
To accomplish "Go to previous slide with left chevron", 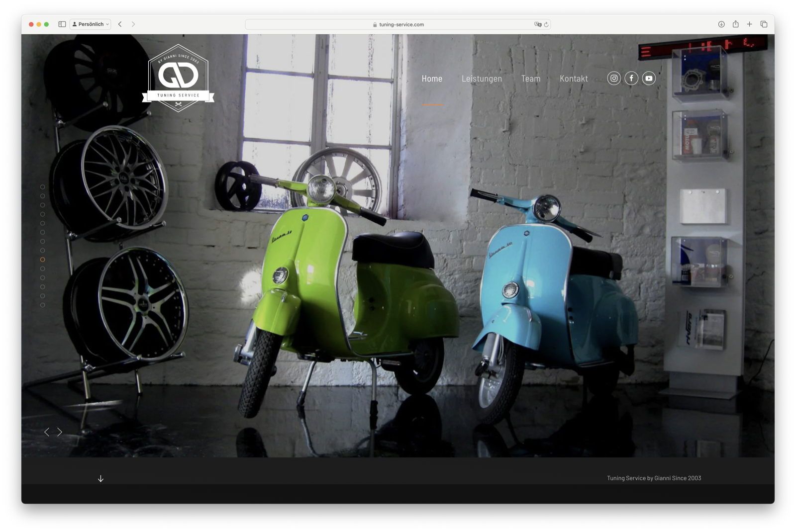I will (47, 432).
